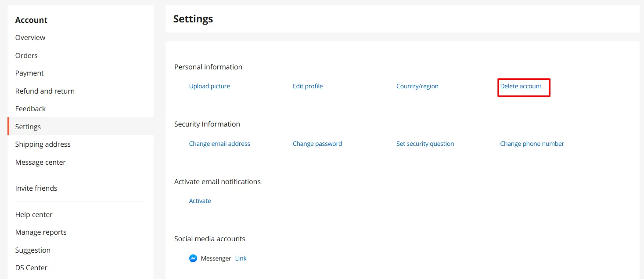This screenshot has height=279, width=644.
Task: Open Message center
Action: (x=40, y=162)
